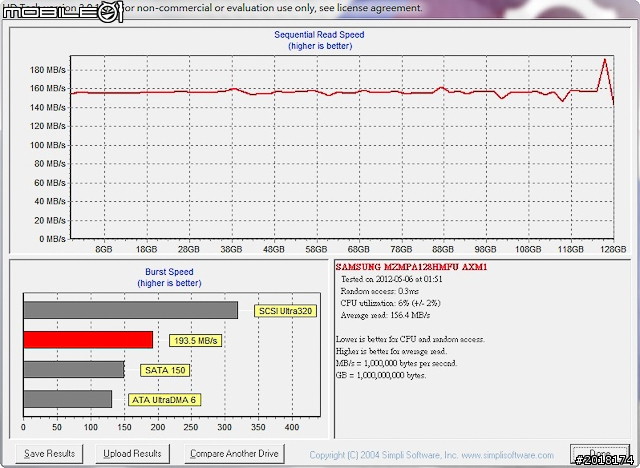Click the gray SCSI Ultra320 bar
The width and height of the screenshot is (640, 468).
(129, 310)
